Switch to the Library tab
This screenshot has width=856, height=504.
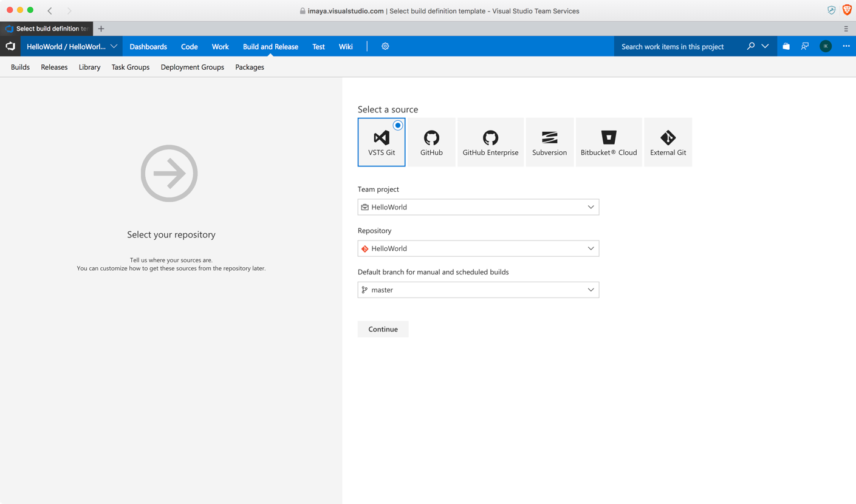tap(89, 67)
